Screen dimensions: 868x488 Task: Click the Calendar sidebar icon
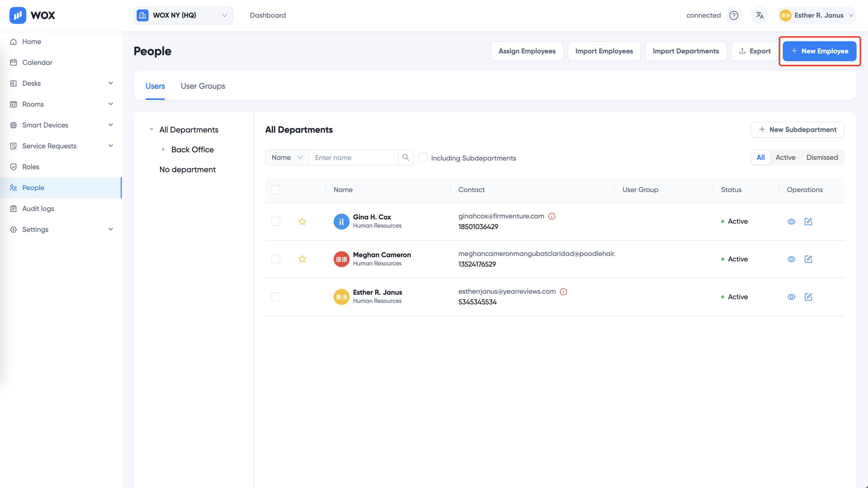pyautogui.click(x=13, y=62)
